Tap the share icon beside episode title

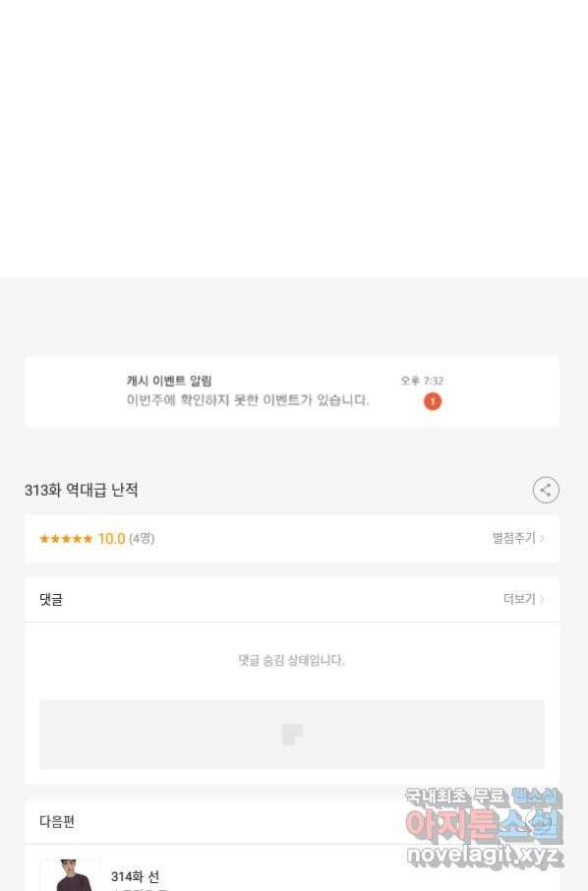[x=546, y=490]
